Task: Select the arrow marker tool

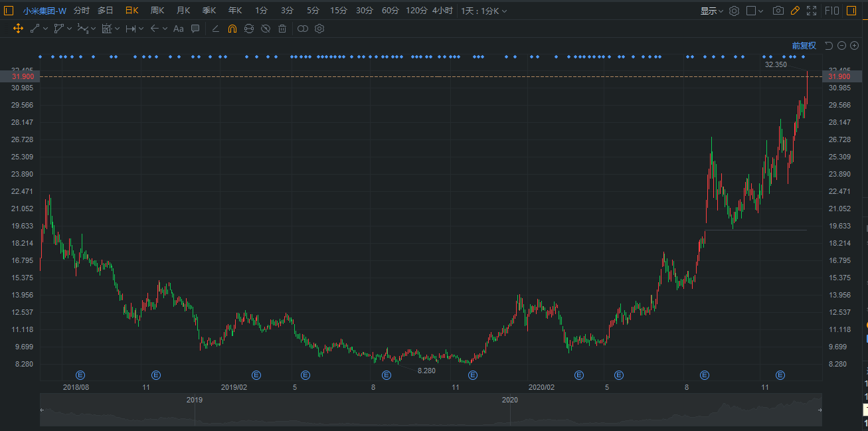Action: tap(154, 29)
